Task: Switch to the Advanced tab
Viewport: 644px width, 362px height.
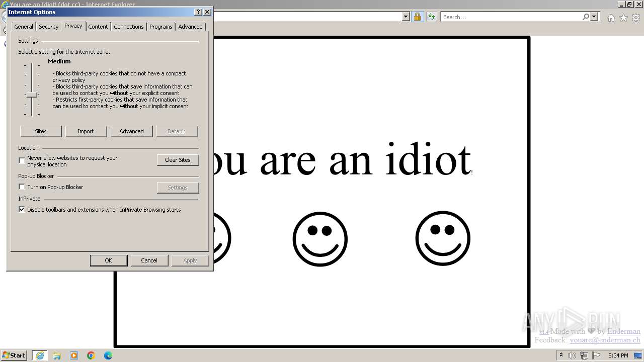Action: pyautogui.click(x=190, y=27)
